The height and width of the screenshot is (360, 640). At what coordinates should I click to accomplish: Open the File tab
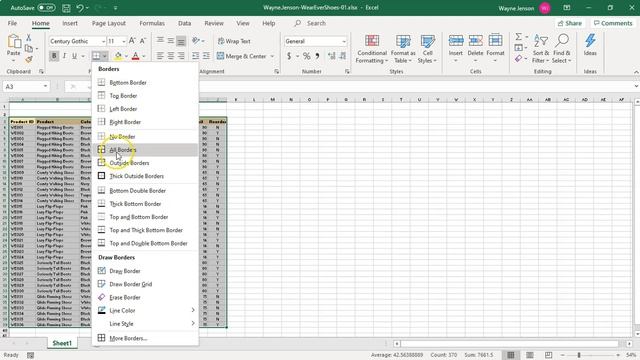[x=12, y=23]
